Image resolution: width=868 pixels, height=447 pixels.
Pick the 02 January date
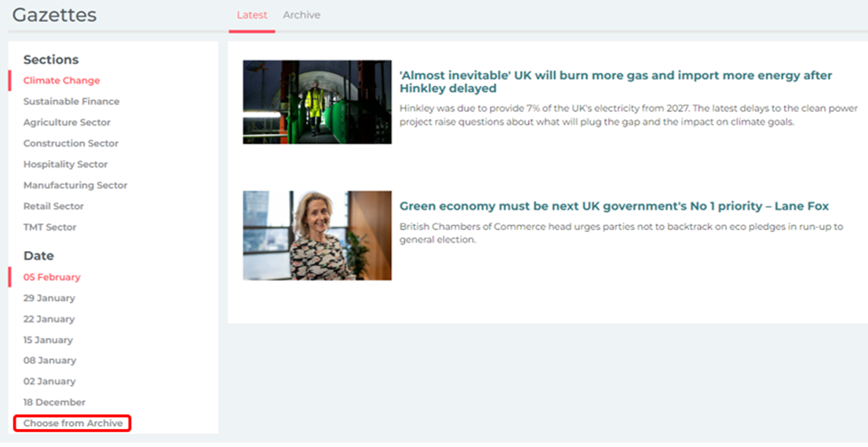tap(49, 382)
